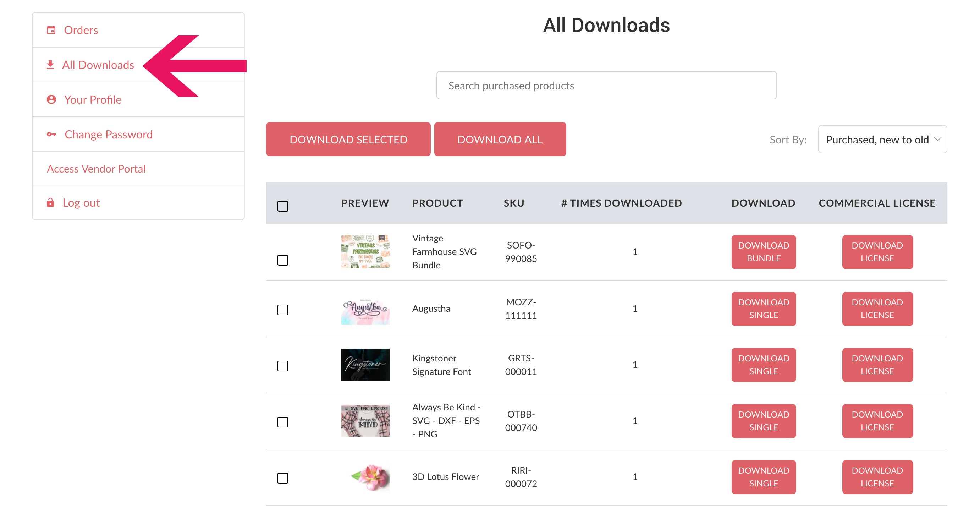Click Download Bundle for Vintage Farmhouse
This screenshot has height=507, width=980.
click(763, 252)
